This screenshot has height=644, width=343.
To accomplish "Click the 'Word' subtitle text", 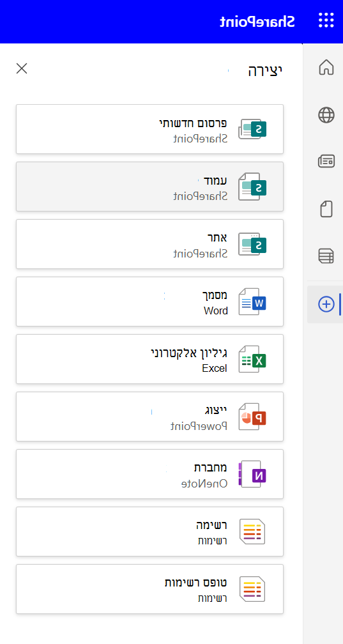I will point(216,311).
